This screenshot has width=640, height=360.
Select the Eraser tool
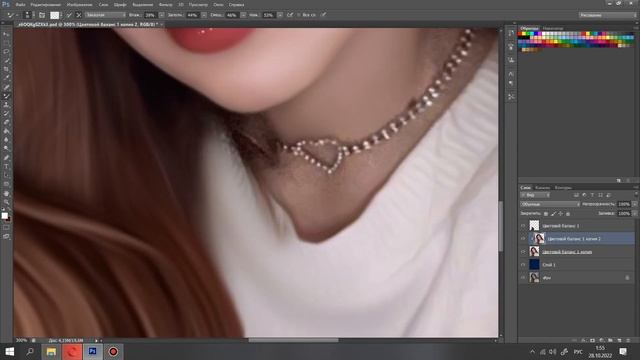[x=6, y=122]
